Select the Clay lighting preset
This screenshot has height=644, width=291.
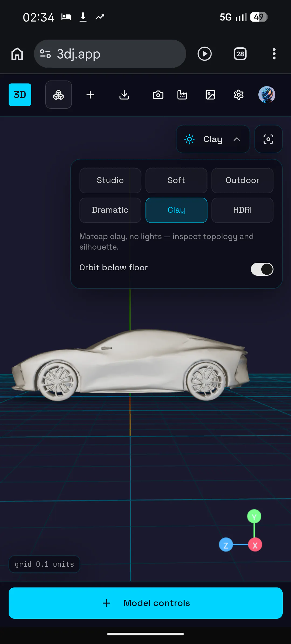point(176,210)
